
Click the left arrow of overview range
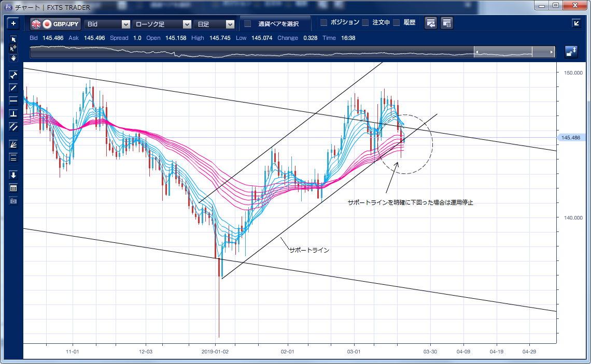point(477,52)
